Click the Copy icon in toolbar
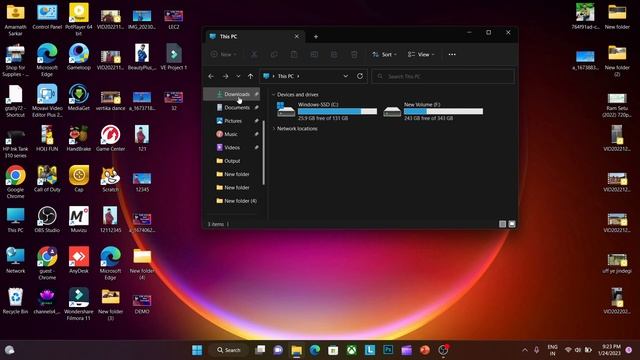This screenshot has height=360, width=640. [x=274, y=54]
